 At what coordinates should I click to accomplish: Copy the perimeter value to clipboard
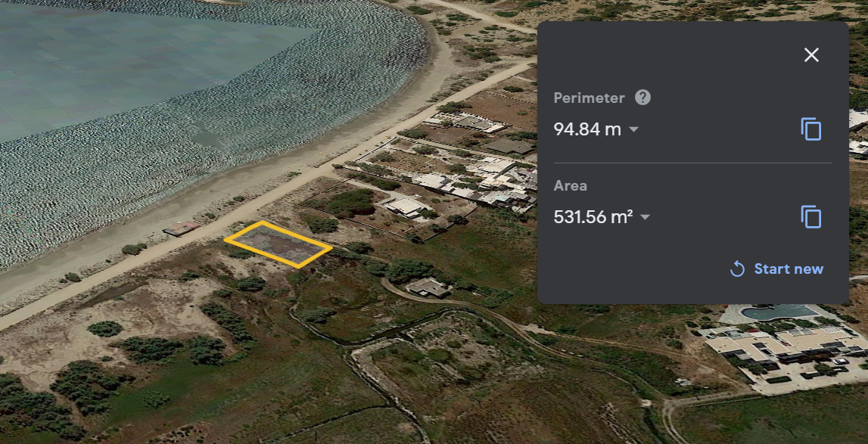click(x=811, y=129)
